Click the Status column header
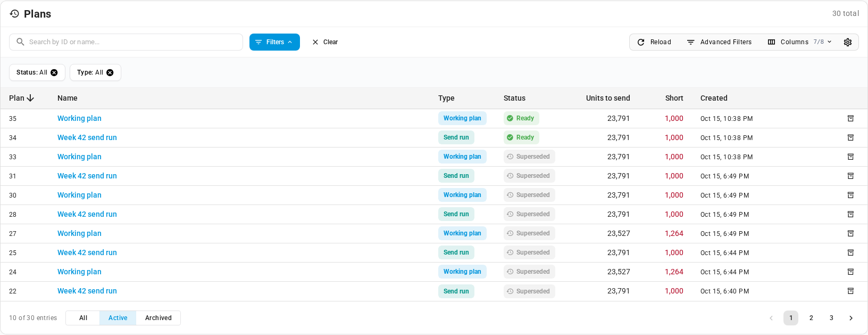868x335 pixels. (x=514, y=98)
